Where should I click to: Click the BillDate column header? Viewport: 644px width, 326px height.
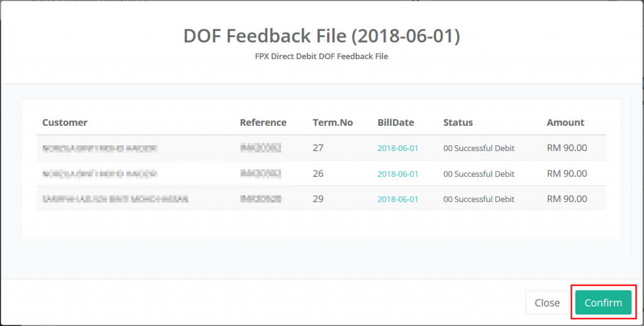[396, 123]
